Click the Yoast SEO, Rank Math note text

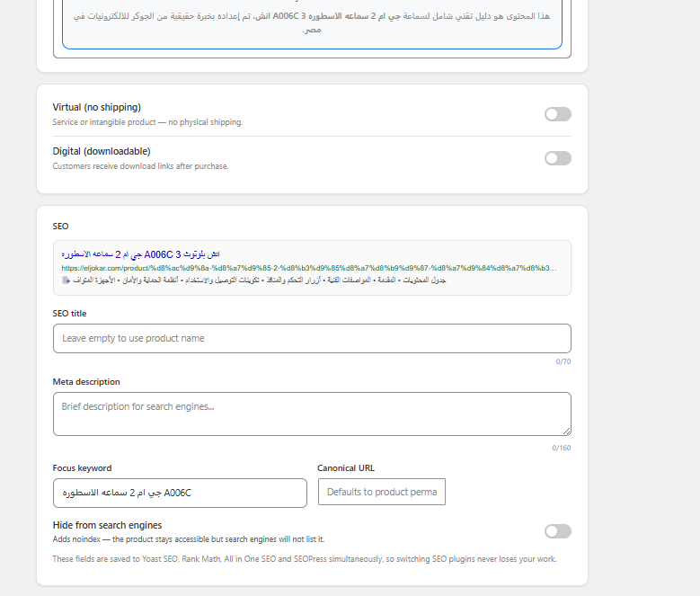coord(305,559)
